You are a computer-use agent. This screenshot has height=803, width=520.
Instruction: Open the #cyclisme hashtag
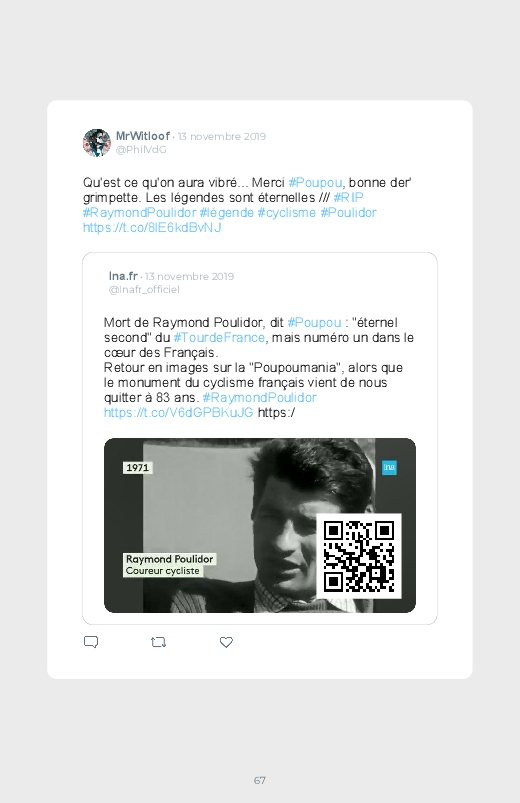point(286,213)
